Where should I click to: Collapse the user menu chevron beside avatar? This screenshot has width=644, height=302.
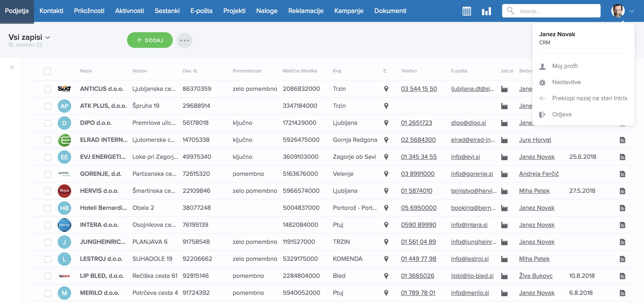632,11
